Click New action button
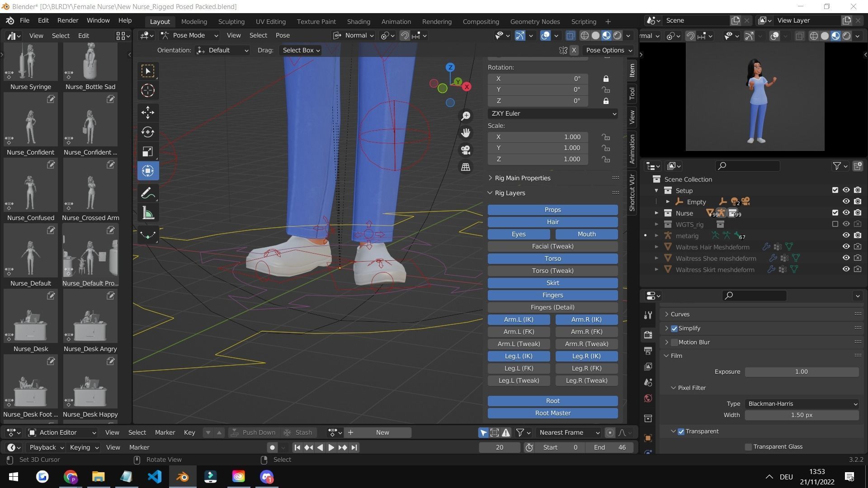Image resolution: width=868 pixels, height=488 pixels. (x=382, y=433)
